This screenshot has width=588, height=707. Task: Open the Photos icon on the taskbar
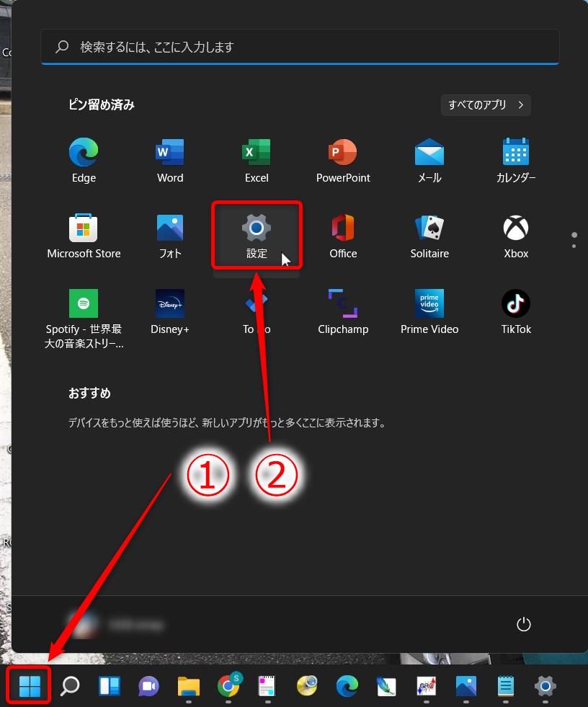(x=465, y=686)
